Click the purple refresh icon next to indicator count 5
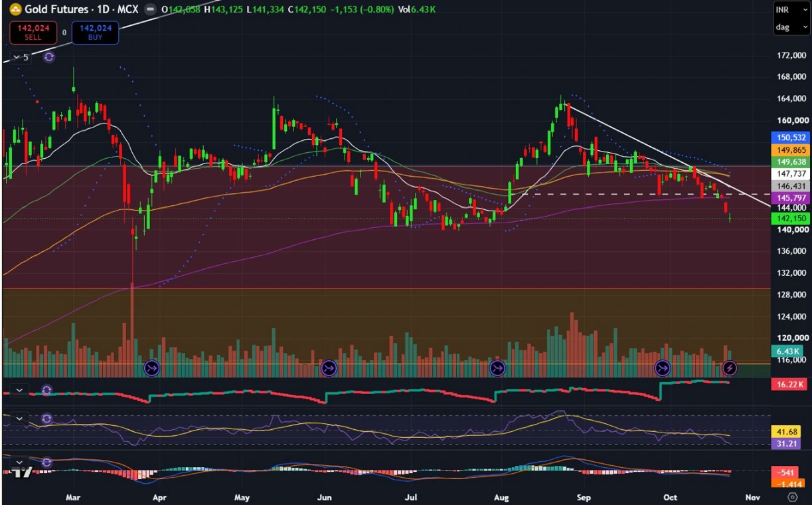 click(48, 57)
